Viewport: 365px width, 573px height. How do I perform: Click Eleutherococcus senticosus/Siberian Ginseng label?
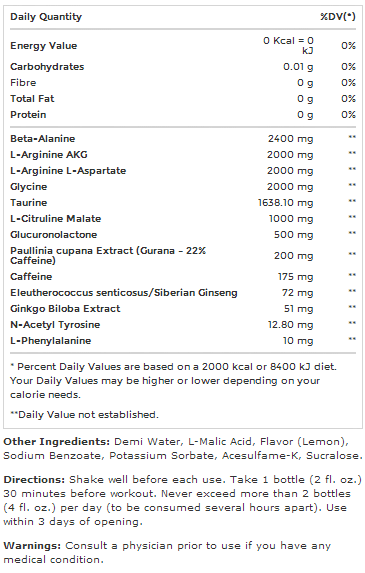124,293
